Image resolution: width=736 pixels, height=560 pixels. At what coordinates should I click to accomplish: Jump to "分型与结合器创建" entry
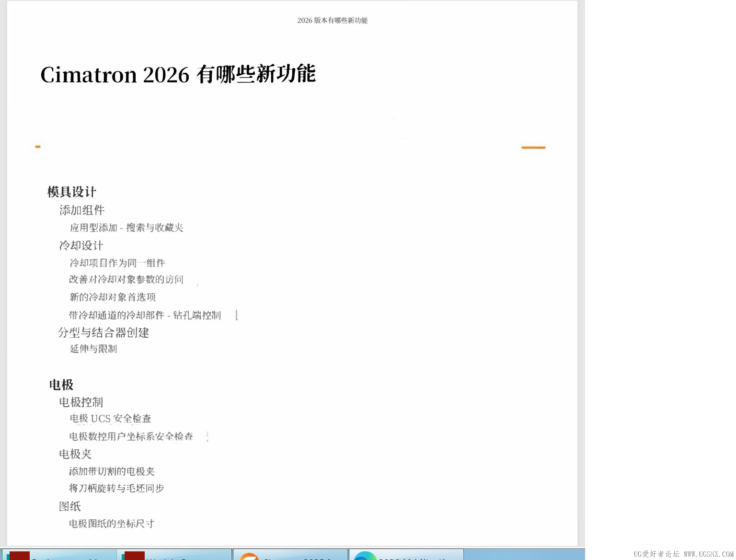point(103,332)
